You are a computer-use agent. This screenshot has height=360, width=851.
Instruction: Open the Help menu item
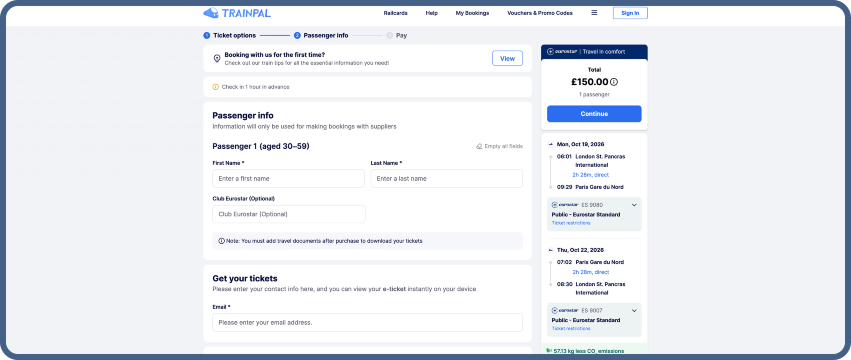(431, 13)
